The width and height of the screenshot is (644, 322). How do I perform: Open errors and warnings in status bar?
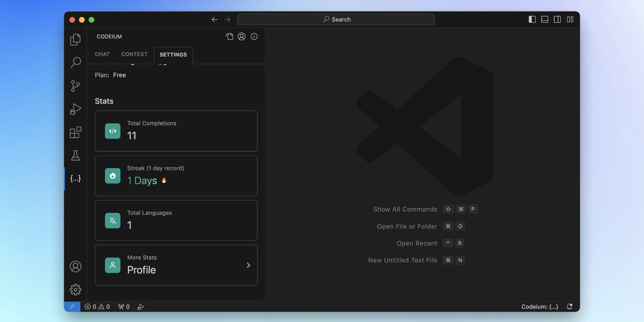pos(97,307)
